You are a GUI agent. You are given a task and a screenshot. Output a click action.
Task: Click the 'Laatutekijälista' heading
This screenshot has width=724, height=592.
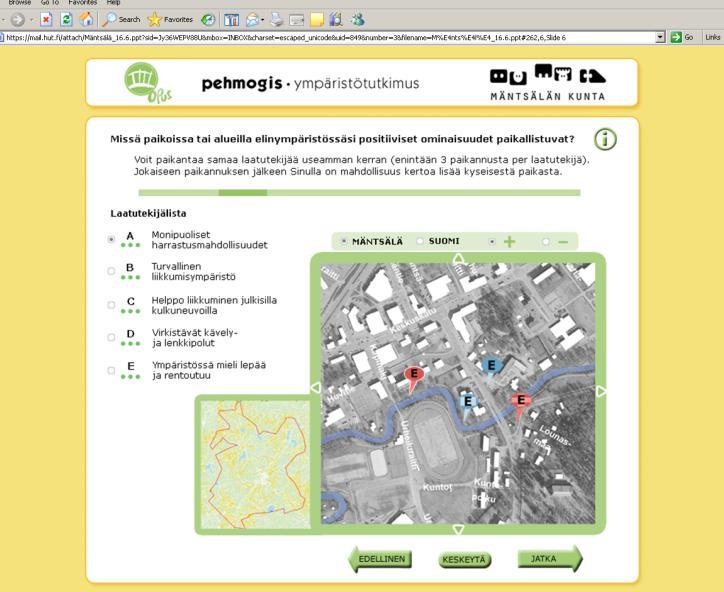[x=148, y=213]
